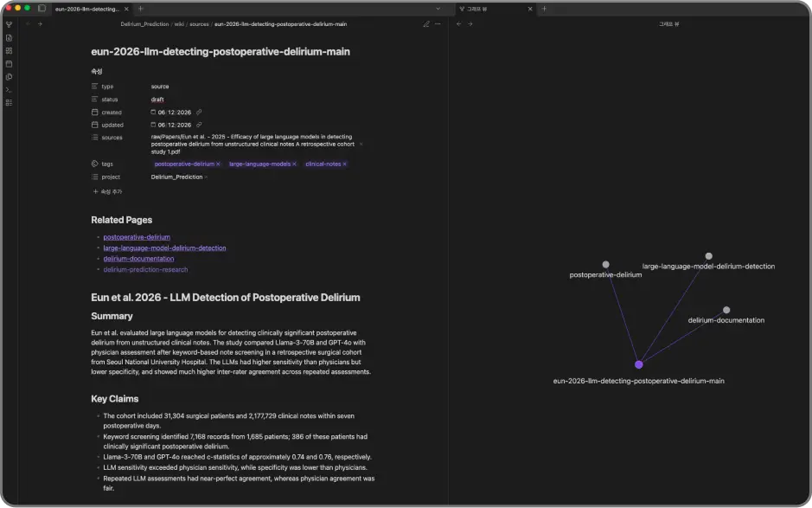This screenshot has width=812, height=508.
Task: Toggle edit mode with the pencil icon
Action: (x=426, y=24)
